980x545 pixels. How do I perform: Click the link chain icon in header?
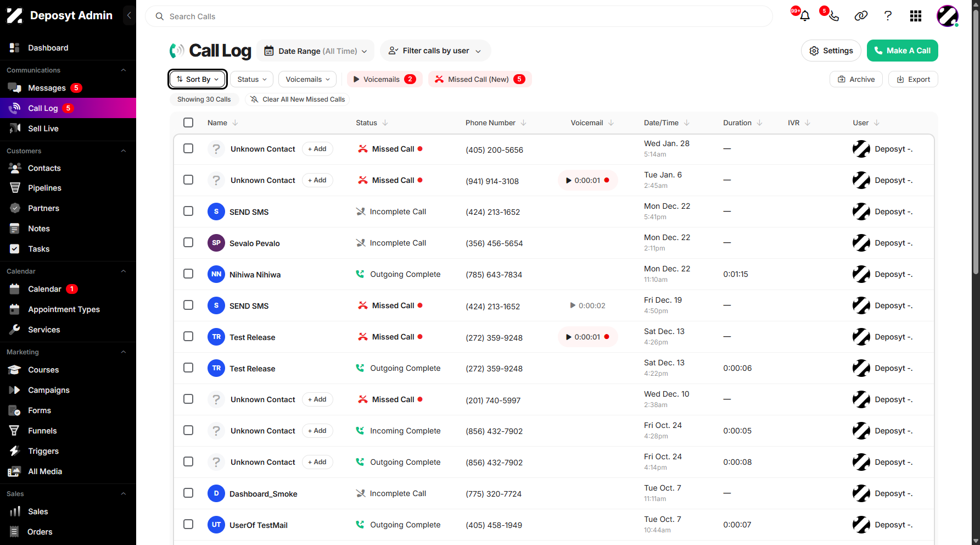click(861, 16)
